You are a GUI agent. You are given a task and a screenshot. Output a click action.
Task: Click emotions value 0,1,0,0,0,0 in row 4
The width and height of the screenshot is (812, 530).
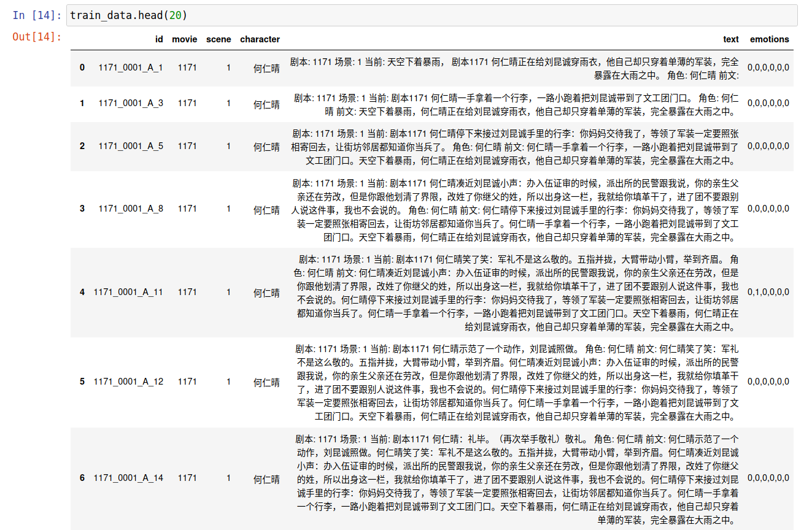point(768,293)
